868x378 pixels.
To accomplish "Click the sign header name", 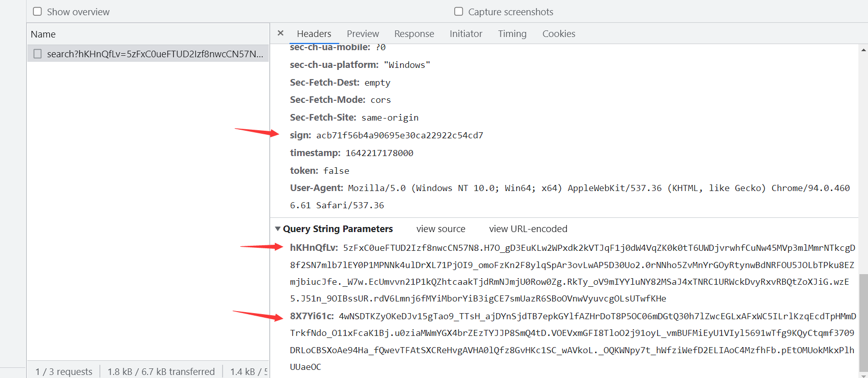I will point(301,135).
